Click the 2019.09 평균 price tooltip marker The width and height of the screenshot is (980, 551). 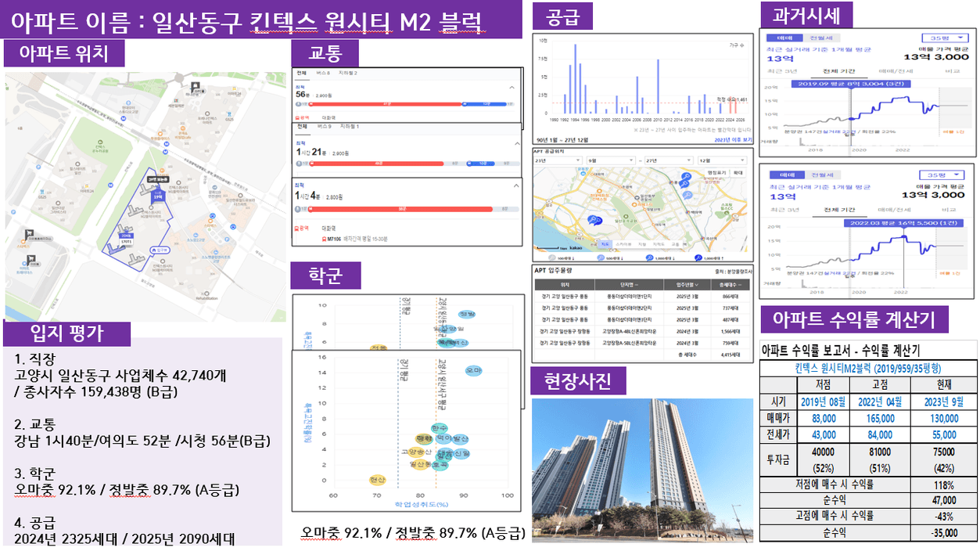[850, 84]
